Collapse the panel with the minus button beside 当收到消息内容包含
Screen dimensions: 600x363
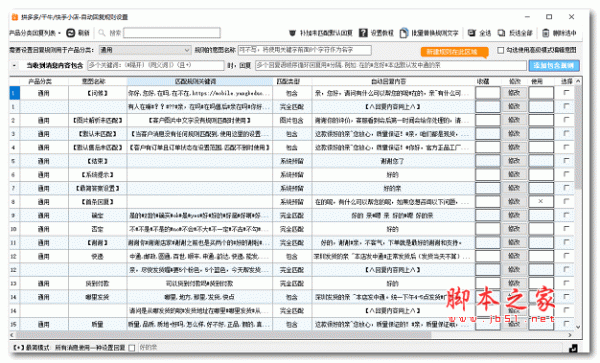click(x=14, y=65)
